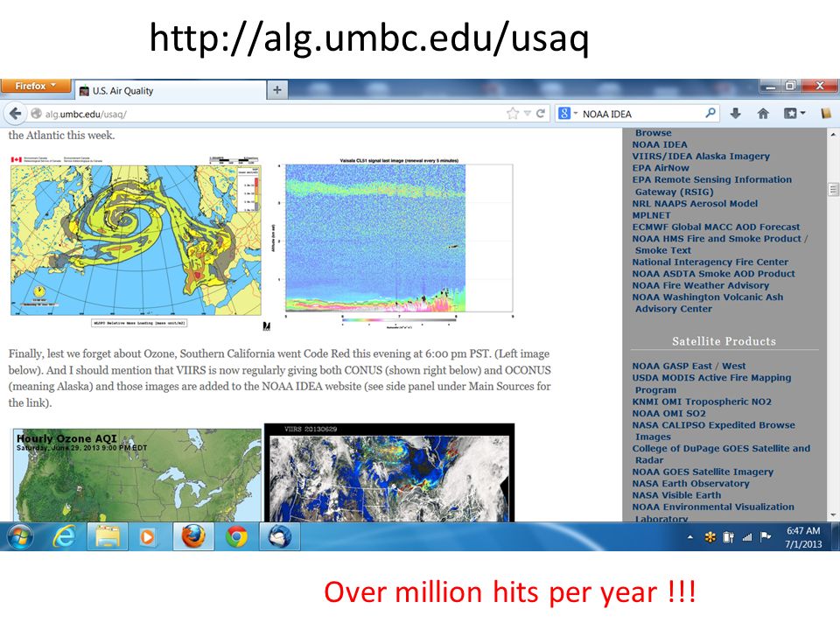Open EPA Remote Sensing Information Gateway link
This screenshot has height=630, width=840.
712,185
